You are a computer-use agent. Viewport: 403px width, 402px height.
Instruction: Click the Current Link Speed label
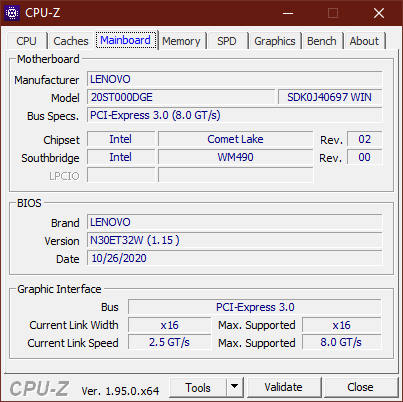[x=73, y=343]
